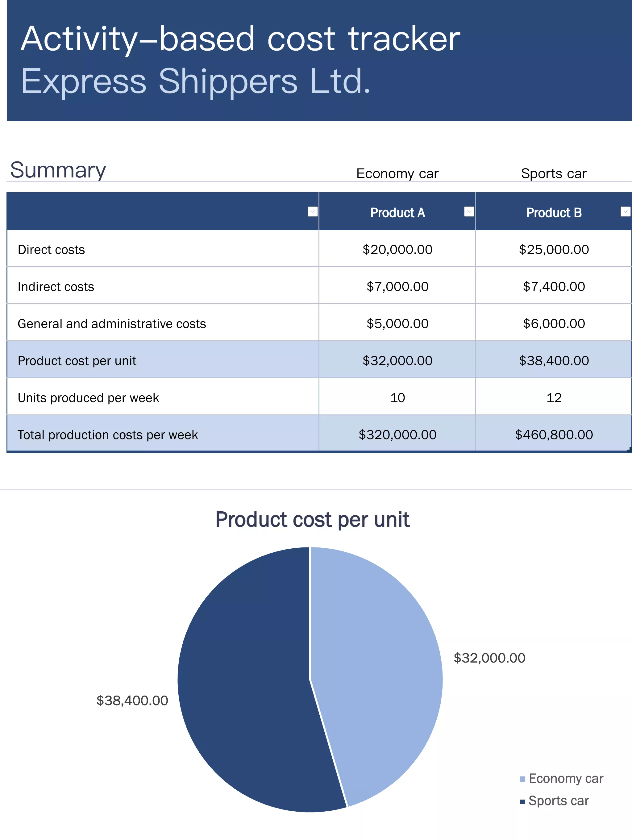
Task: Select the $460,800.00 total cost cell
Action: (553, 435)
